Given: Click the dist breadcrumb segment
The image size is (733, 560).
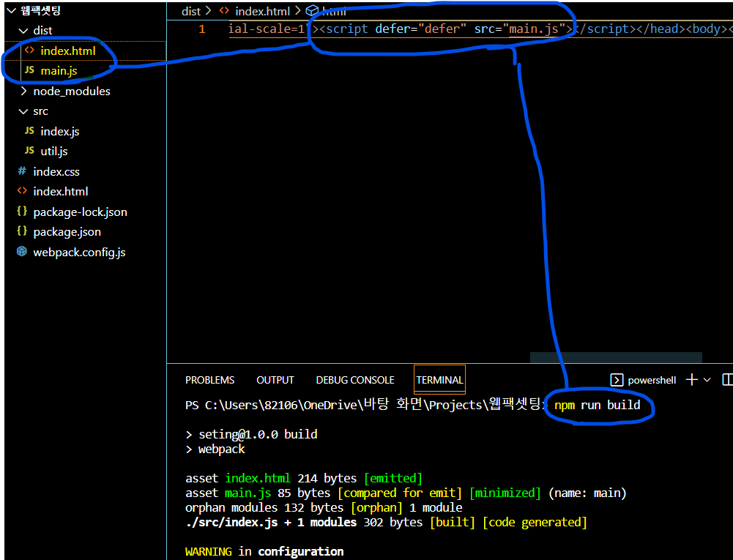Looking at the screenshot, I should pos(190,11).
